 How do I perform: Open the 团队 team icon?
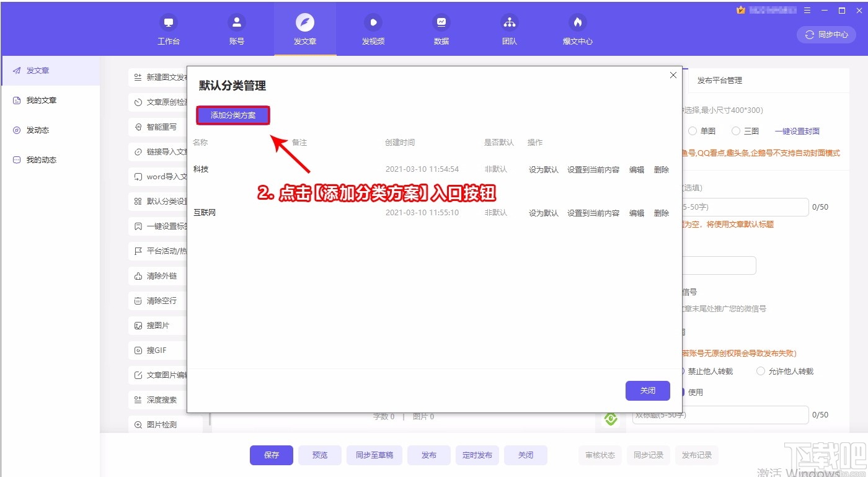[509, 29]
